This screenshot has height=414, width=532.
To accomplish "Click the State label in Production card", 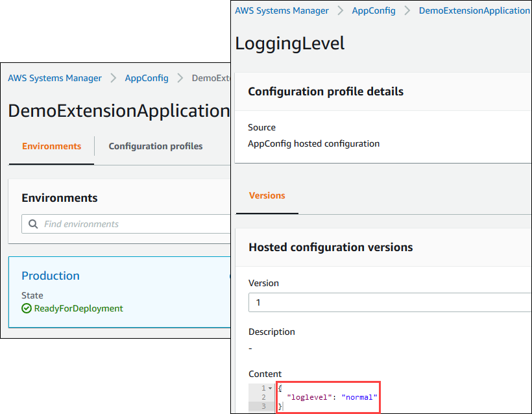I will click(32, 295).
